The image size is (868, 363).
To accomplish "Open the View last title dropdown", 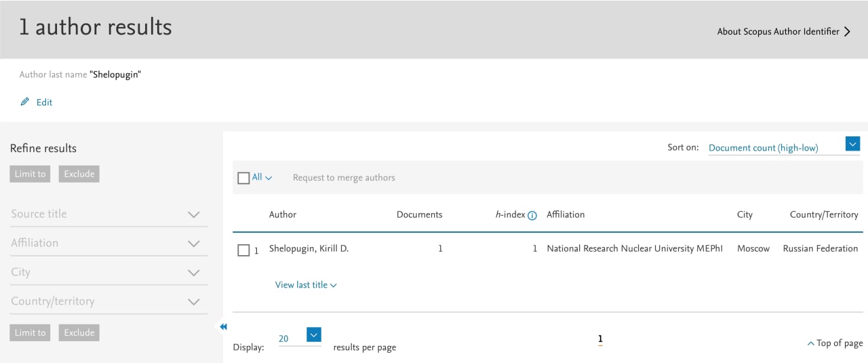I will (x=306, y=285).
